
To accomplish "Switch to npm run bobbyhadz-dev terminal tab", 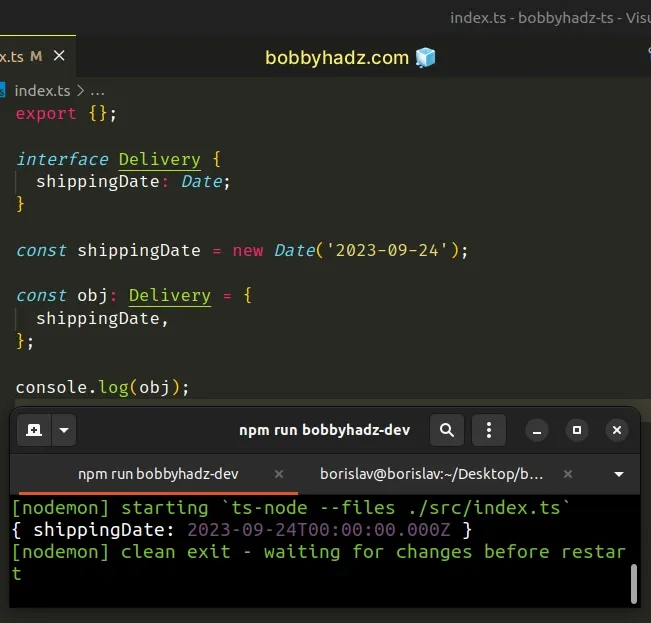I will (158, 474).
